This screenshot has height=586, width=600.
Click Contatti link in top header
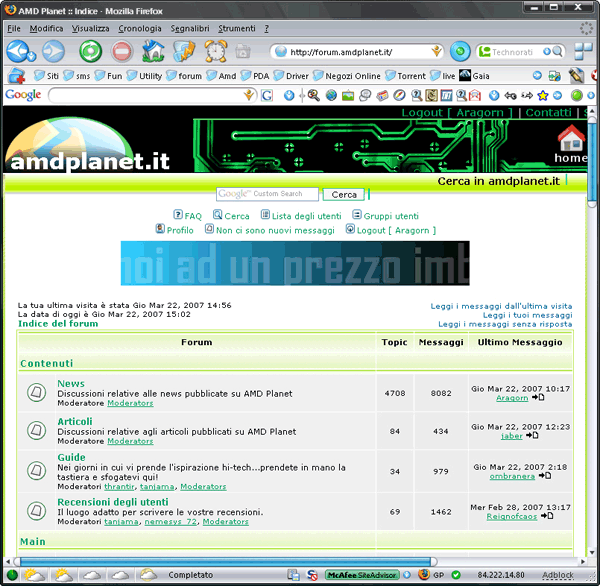(548, 113)
